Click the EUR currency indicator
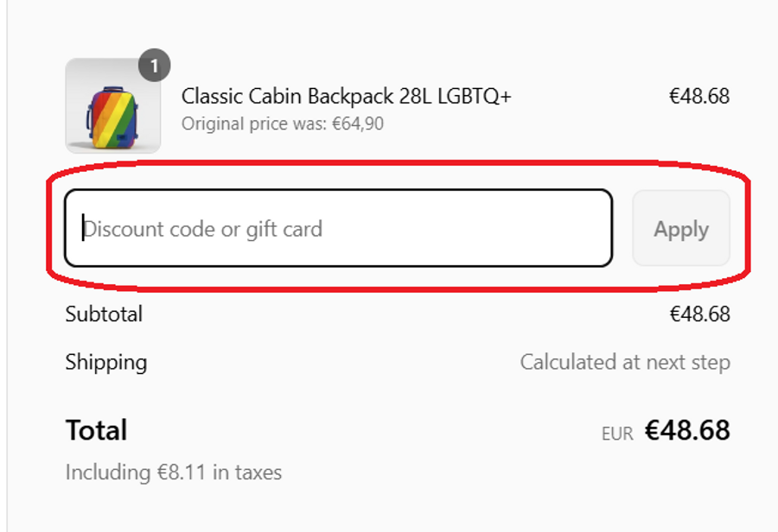Viewport: 778px width, 532px height. pyautogui.click(x=617, y=434)
